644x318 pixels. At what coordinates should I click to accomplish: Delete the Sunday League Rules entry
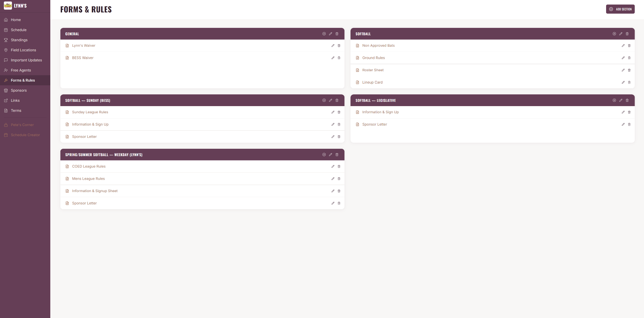pyautogui.click(x=339, y=112)
